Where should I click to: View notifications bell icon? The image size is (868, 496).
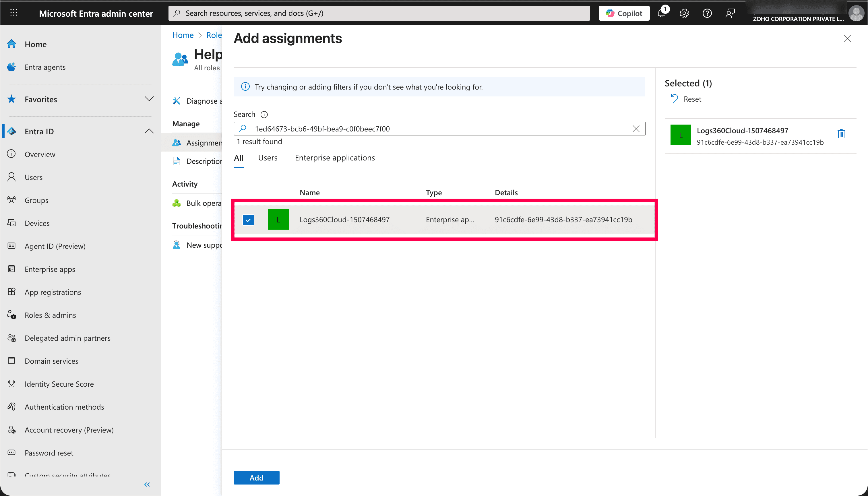pyautogui.click(x=661, y=13)
